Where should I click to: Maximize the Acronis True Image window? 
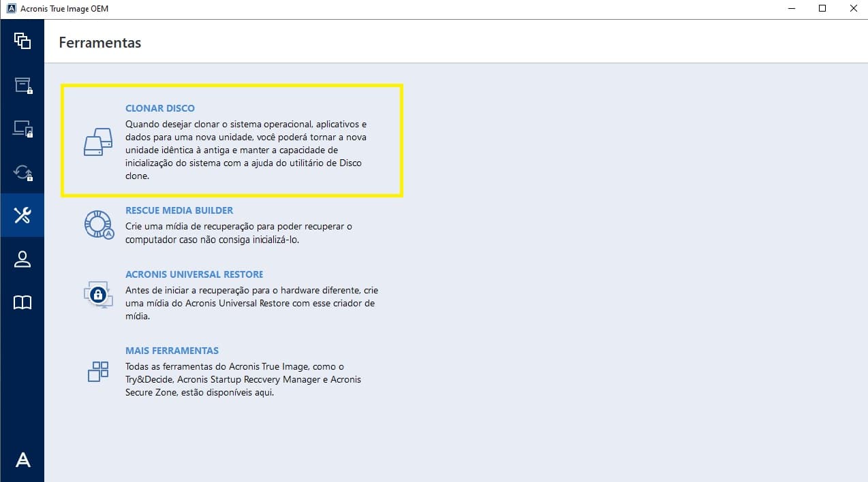pyautogui.click(x=822, y=9)
